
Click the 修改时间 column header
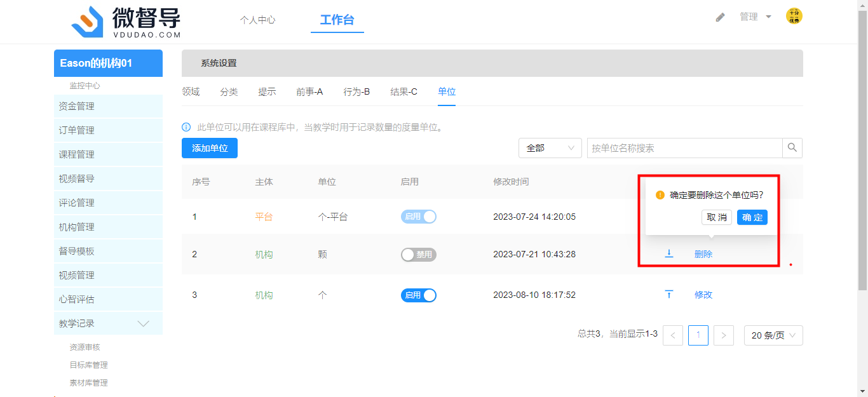click(x=511, y=182)
